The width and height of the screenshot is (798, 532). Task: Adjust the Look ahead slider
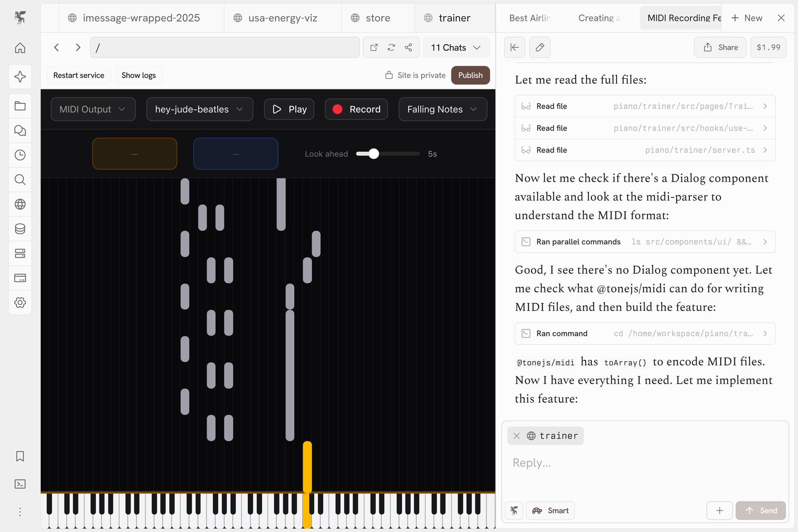374,153
